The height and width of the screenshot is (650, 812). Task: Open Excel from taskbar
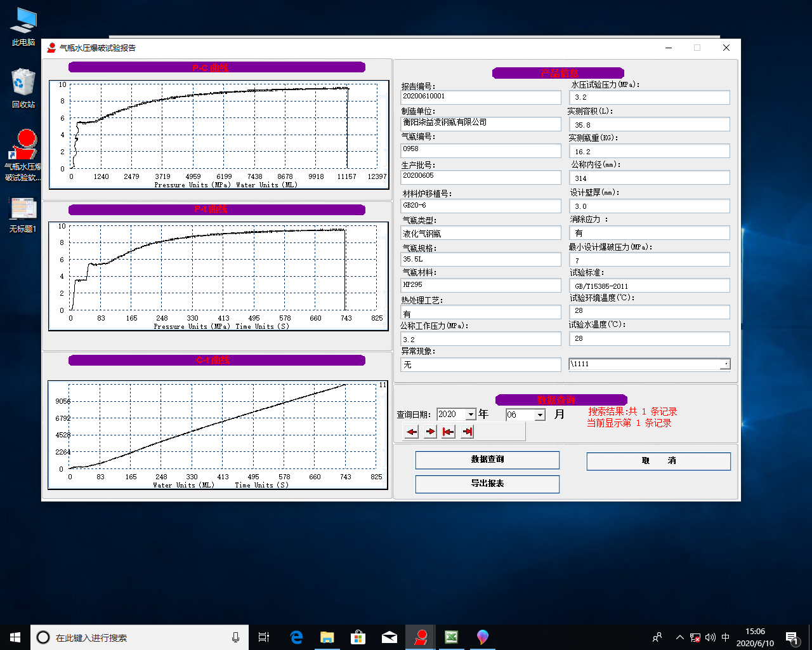(x=452, y=637)
